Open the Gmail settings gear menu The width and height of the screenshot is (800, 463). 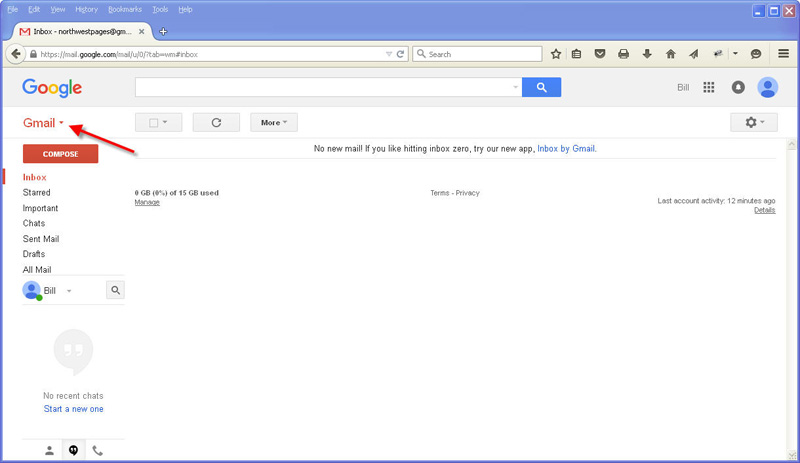coord(754,123)
